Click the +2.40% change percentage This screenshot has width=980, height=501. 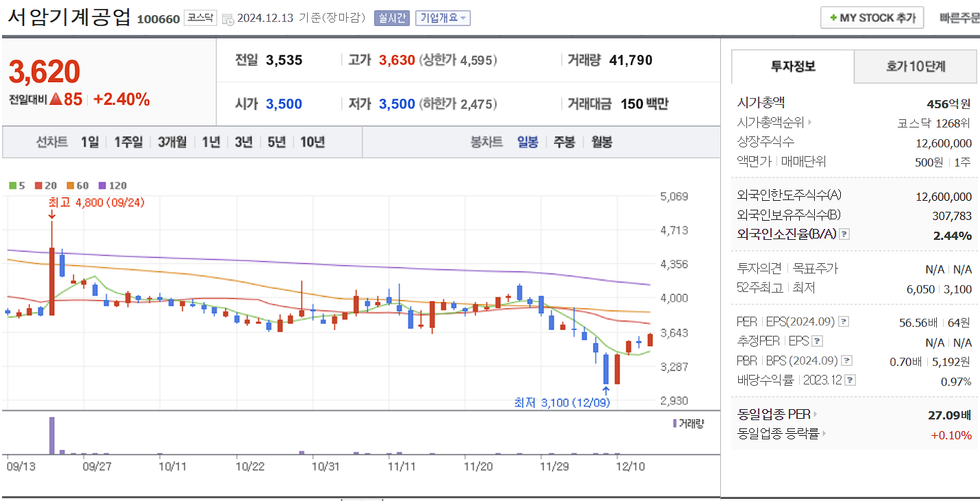click(x=121, y=99)
